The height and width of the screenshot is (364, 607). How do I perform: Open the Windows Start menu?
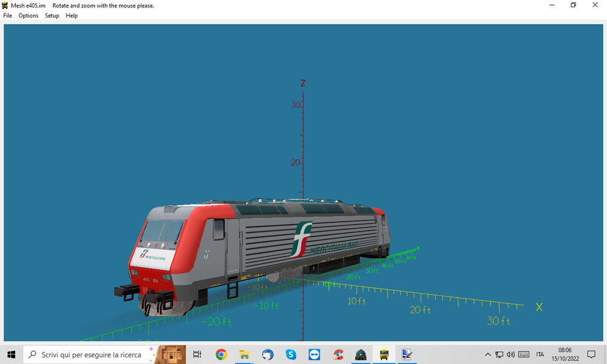pyautogui.click(x=11, y=354)
